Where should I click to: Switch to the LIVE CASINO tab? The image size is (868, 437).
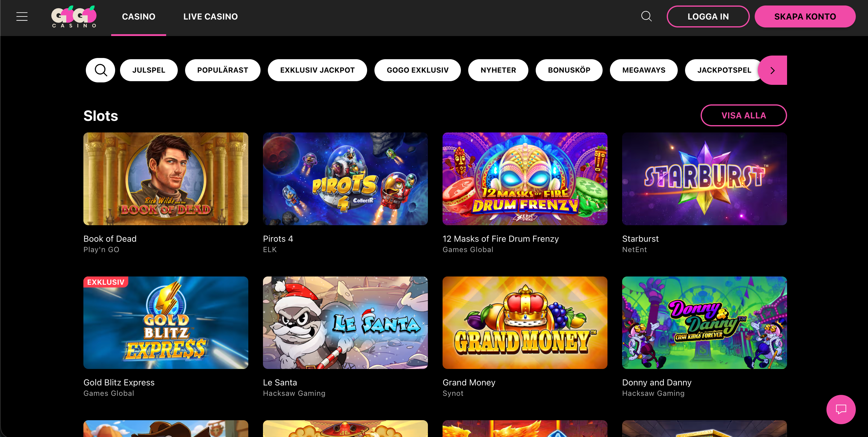pos(210,16)
